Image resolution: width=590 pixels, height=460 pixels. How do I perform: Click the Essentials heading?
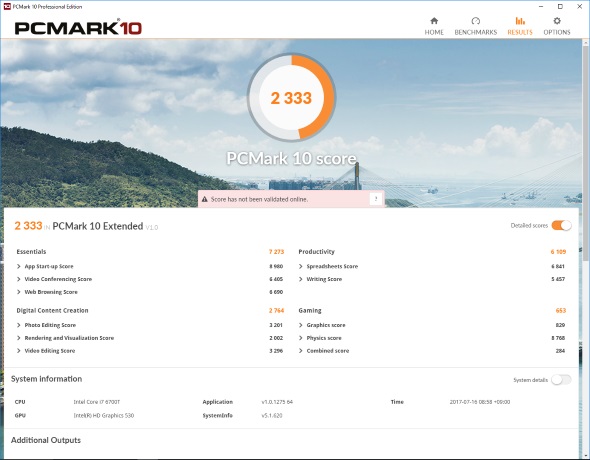(x=31, y=252)
